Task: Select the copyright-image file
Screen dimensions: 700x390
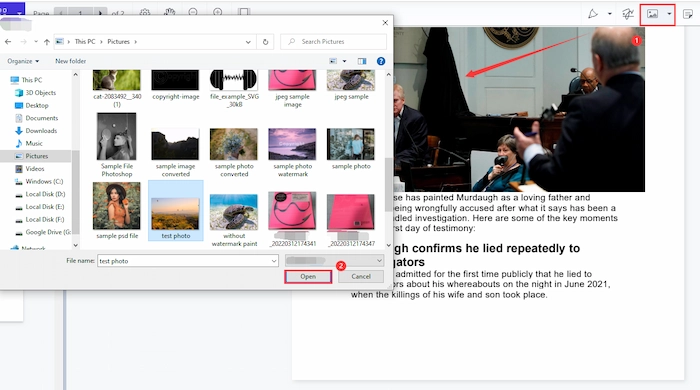Action: click(175, 85)
